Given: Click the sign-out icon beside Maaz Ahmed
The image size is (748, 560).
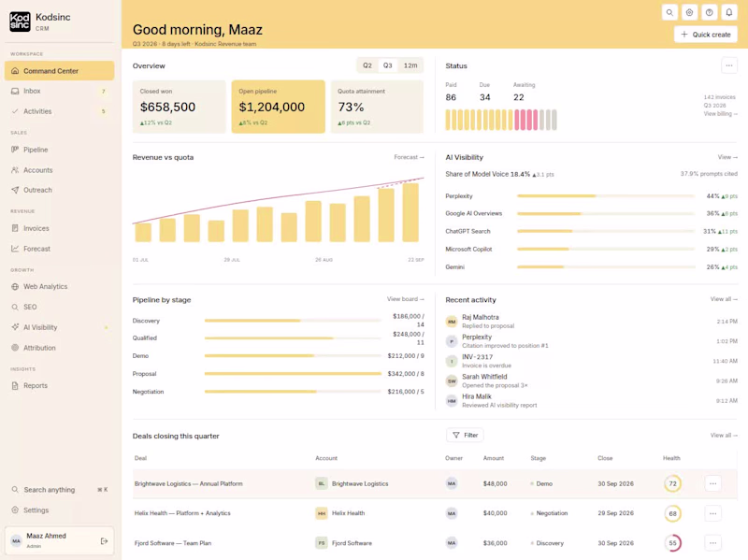Looking at the screenshot, I should tap(104, 541).
